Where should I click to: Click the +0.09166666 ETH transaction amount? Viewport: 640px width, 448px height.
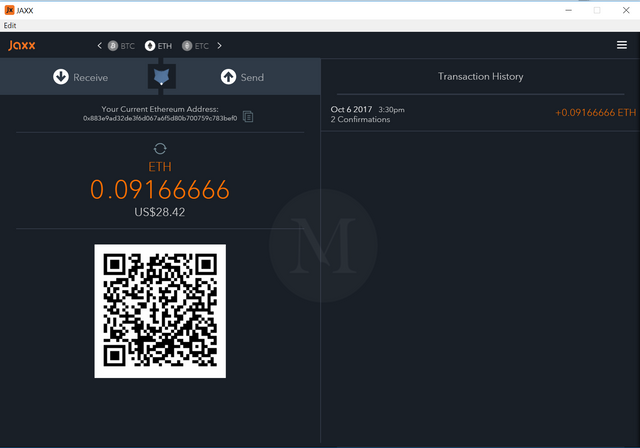click(x=596, y=113)
